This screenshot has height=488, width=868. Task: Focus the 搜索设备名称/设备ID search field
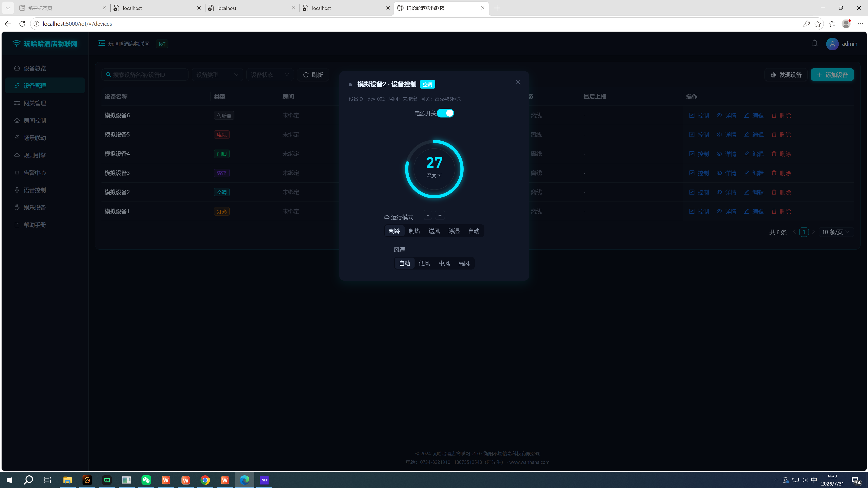pos(145,75)
